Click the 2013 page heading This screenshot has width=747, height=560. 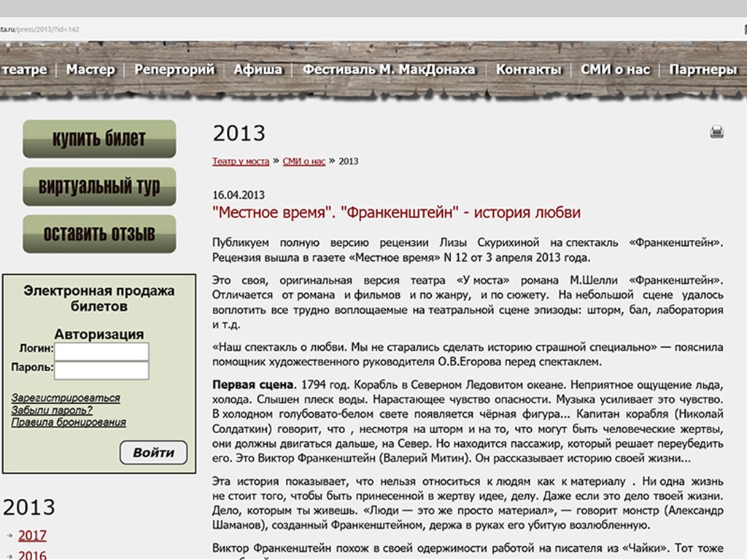pos(239,133)
